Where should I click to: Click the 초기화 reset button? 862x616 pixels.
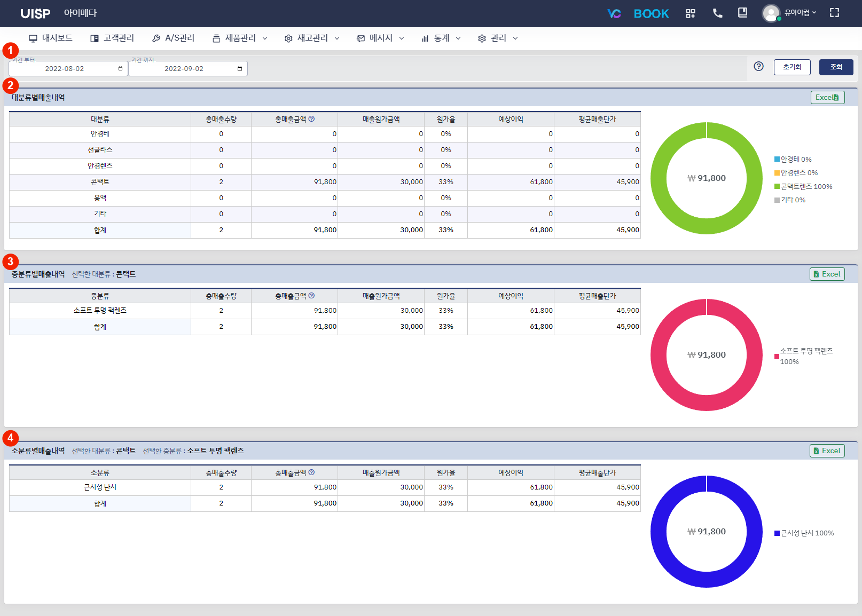click(792, 67)
